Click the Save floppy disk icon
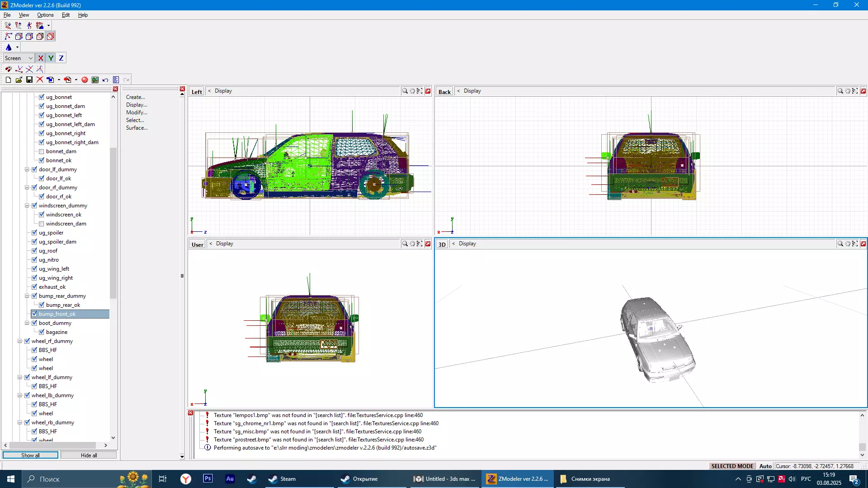This screenshot has width=868, height=488. pyautogui.click(x=29, y=80)
